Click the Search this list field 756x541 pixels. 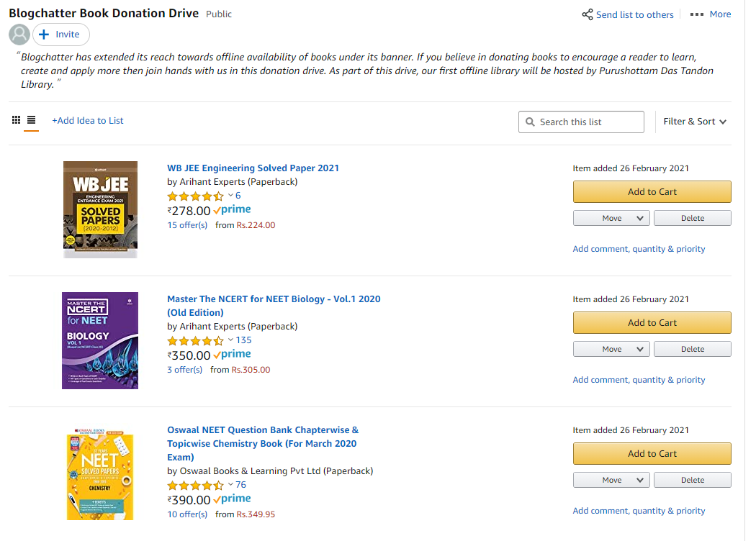point(581,122)
